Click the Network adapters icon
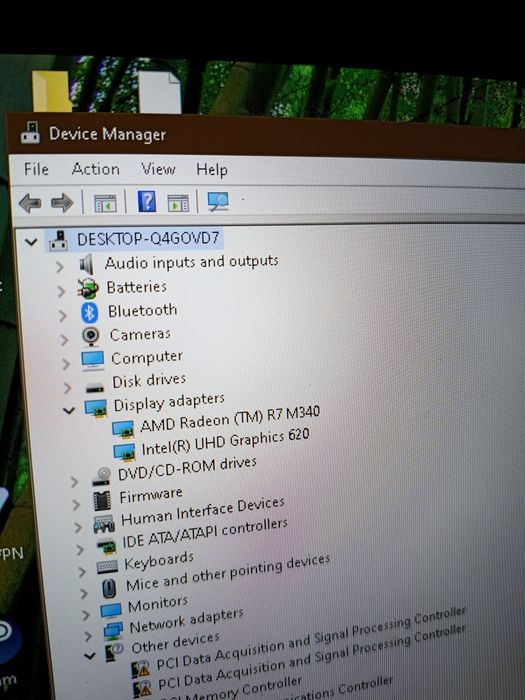The height and width of the screenshot is (700, 525). click(x=113, y=631)
